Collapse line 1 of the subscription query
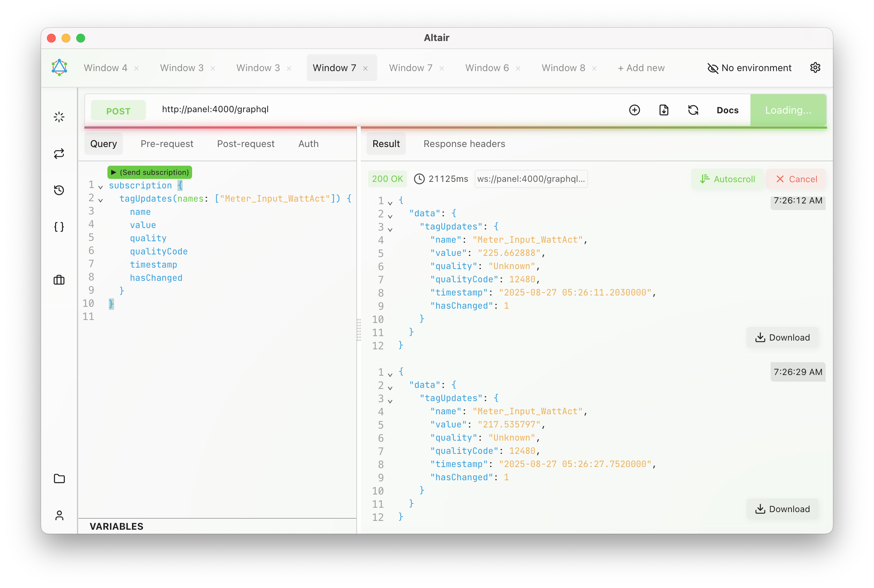This screenshot has width=874, height=588. [100, 187]
